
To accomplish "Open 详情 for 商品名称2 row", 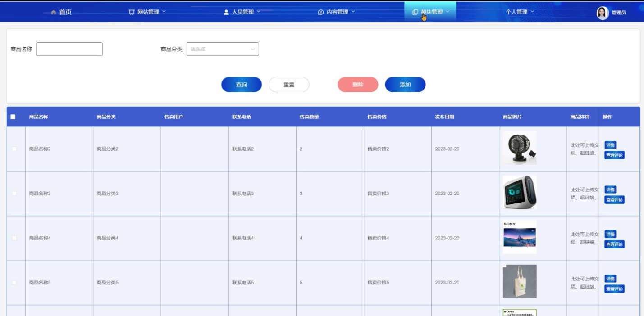I will coord(610,145).
